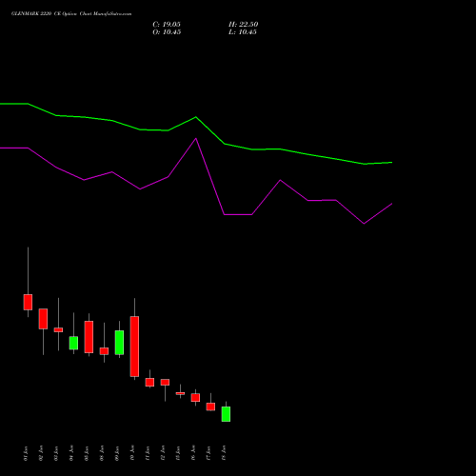Click the red candle for 01 Jan
Viewport: 476px width, 476px height.
tap(28, 302)
